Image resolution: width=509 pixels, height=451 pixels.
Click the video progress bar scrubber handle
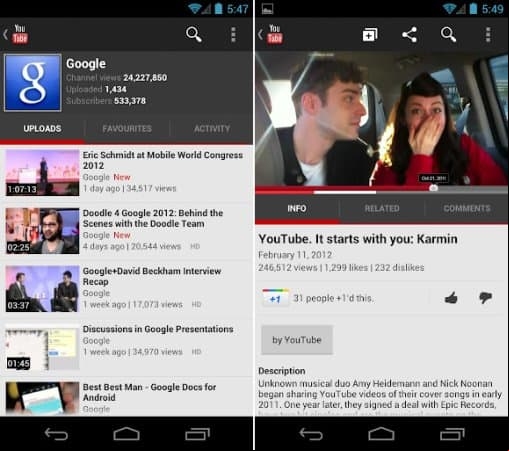[x=433, y=188]
